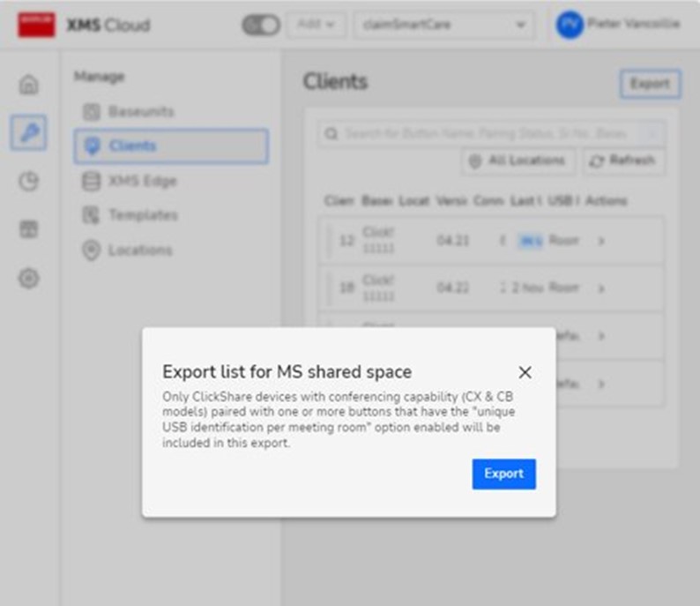Close the Export list dialog

[x=525, y=372]
